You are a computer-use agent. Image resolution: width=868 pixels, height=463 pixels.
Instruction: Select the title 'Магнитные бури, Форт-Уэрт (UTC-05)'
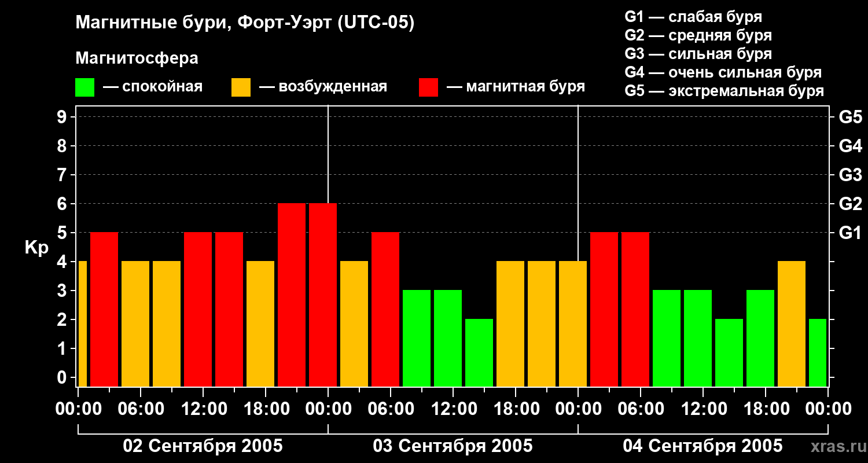point(245,23)
